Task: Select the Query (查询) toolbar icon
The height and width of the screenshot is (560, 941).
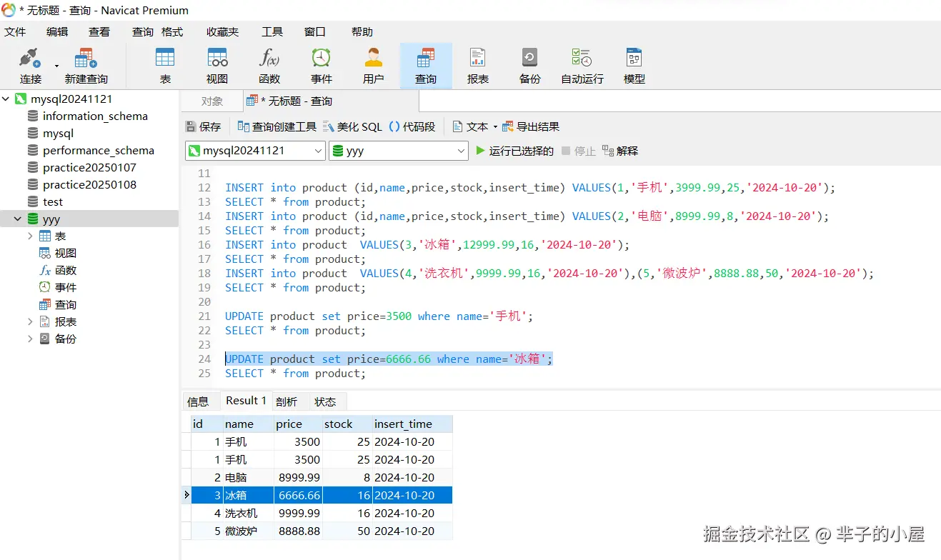Action: pos(426,66)
